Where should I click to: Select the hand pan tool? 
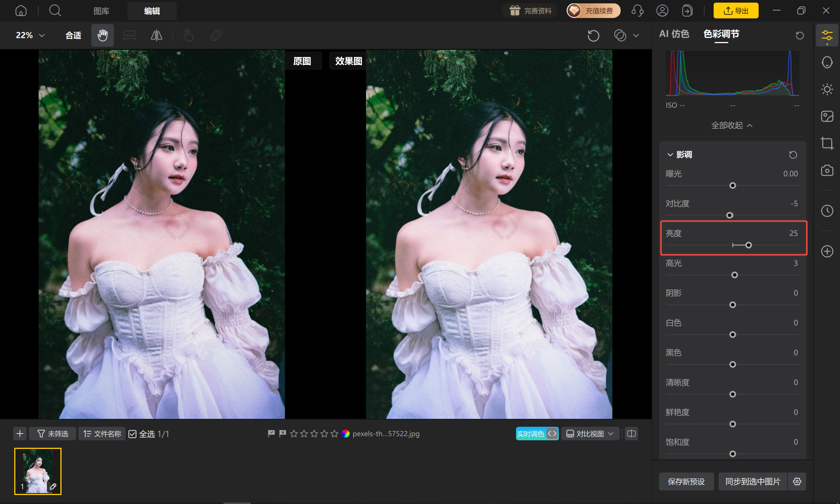click(x=102, y=35)
